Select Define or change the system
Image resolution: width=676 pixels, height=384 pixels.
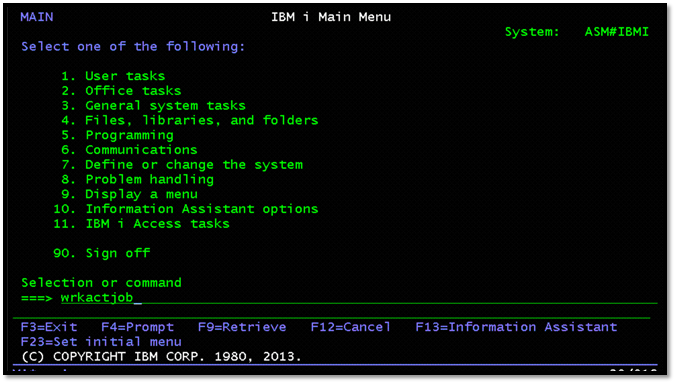tap(182, 165)
